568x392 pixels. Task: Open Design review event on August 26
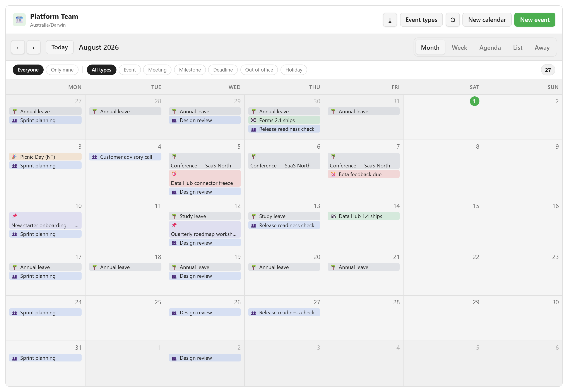[205, 312]
